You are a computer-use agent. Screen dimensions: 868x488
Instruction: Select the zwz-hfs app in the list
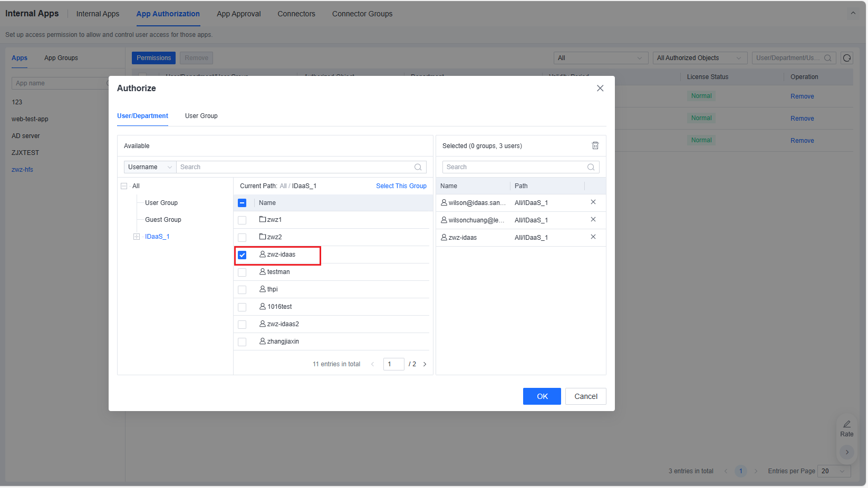[x=22, y=170]
